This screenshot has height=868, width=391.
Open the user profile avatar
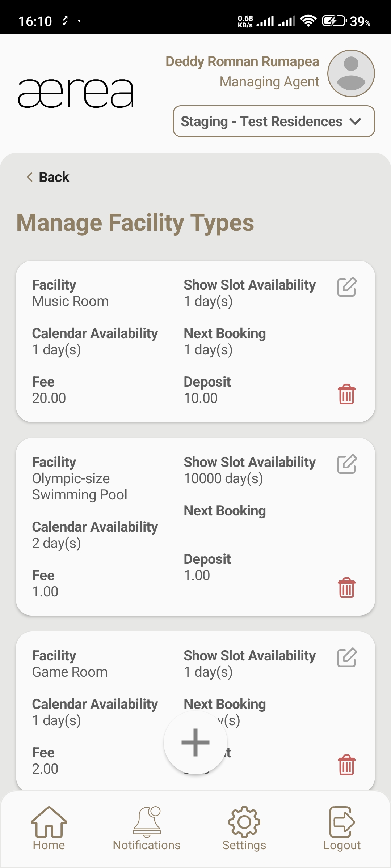click(351, 73)
